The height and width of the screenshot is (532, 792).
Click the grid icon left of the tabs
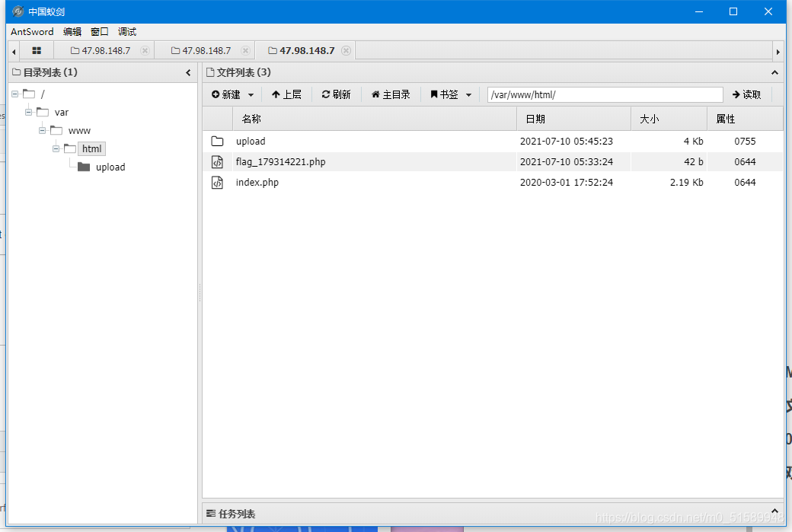coord(35,49)
